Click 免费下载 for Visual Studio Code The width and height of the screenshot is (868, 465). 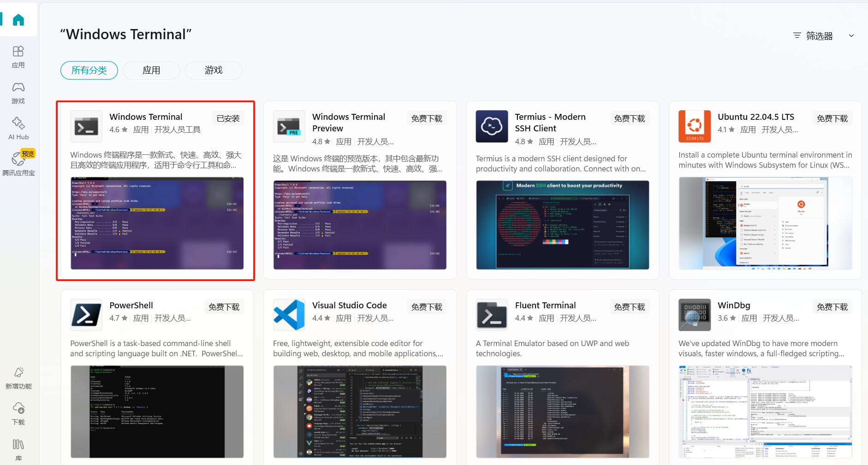click(427, 307)
